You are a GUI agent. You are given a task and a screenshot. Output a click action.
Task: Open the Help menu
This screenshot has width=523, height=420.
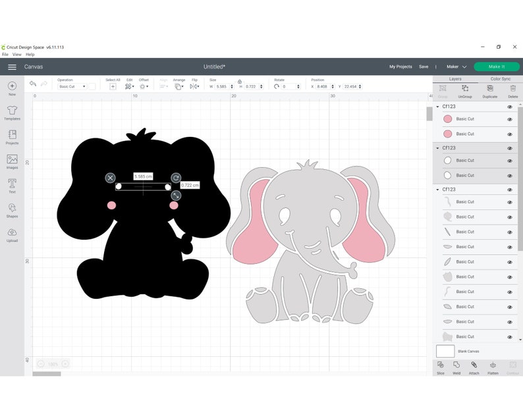pos(30,55)
